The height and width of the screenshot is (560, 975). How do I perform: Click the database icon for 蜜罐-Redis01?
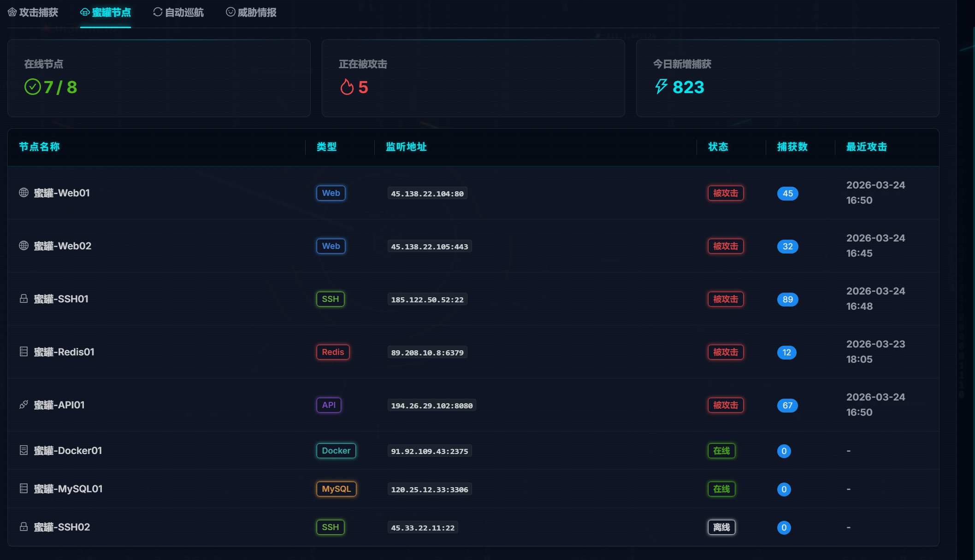tap(24, 352)
